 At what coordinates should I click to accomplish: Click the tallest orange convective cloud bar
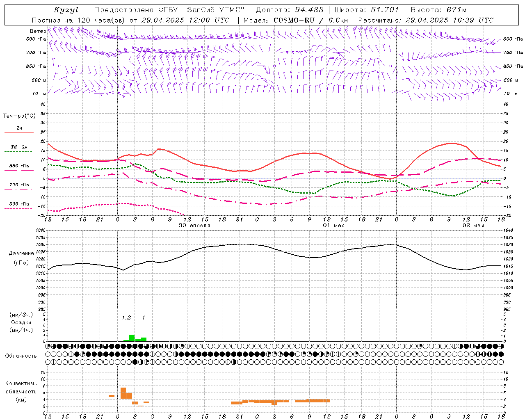click(123, 393)
